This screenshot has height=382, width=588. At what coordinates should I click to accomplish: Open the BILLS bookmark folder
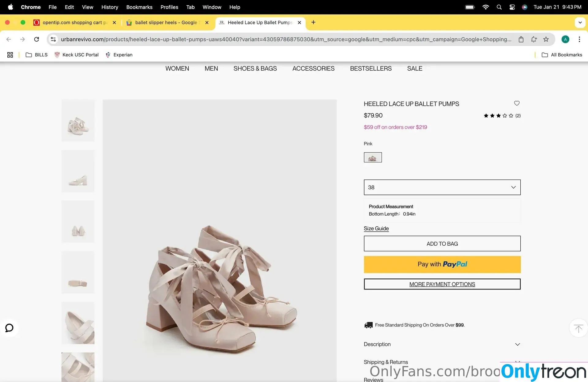[x=37, y=55]
